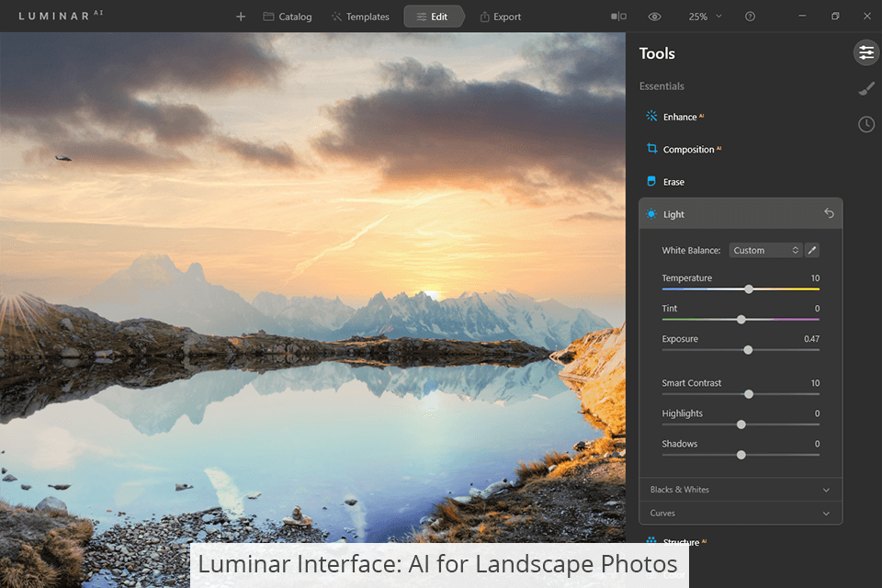Click the Highlights value 0
Image resolution: width=882 pixels, height=588 pixels.
(x=818, y=413)
